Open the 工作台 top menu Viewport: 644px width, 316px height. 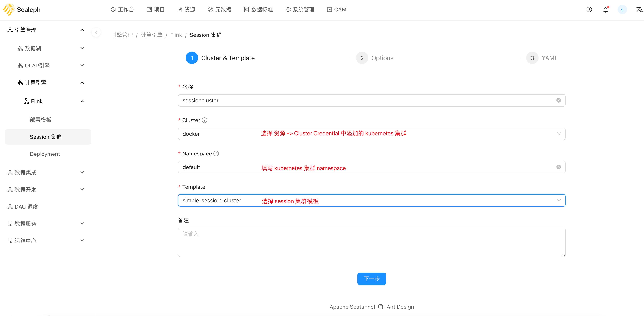[122, 10]
